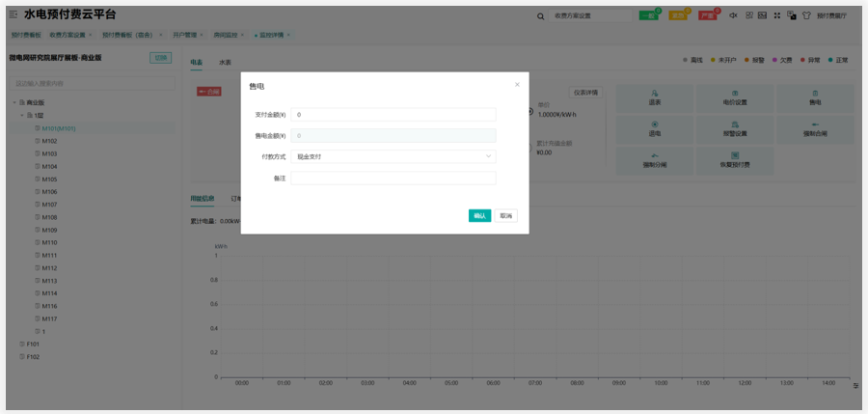
Task: Toggle fullscreen with the four-dots expand icon
Action: point(777,15)
